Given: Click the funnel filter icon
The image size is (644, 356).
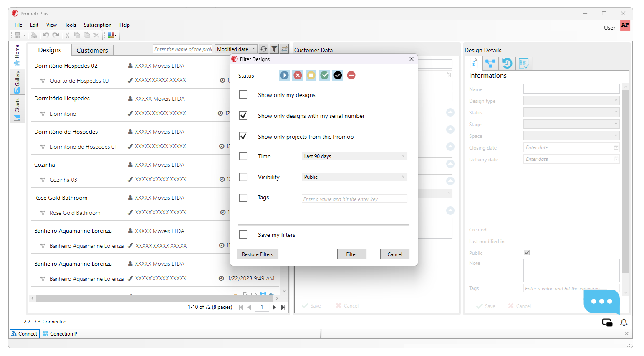Looking at the screenshot, I should pos(274,49).
